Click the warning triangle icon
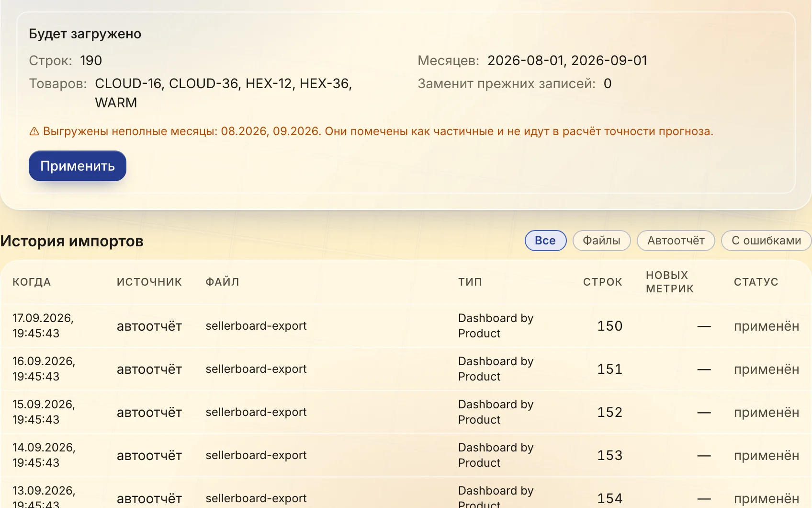This screenshot has height=508, width=812. (x=34, y=131)
